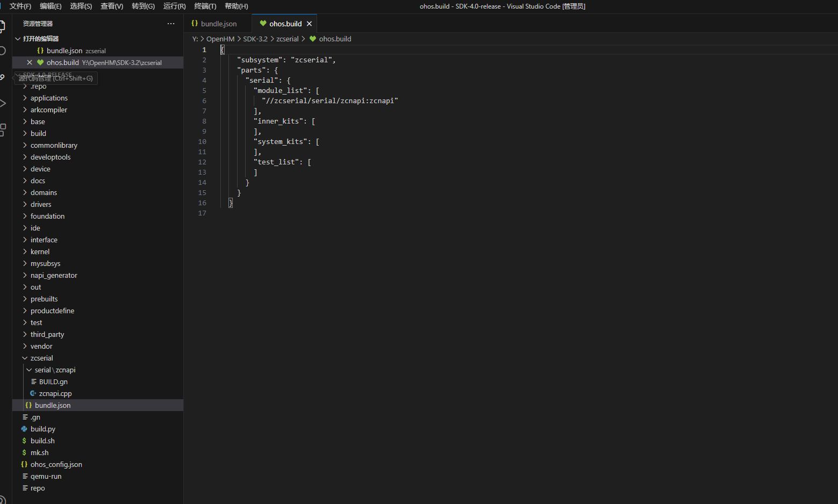Expand the base folder chevron
Image resolution: width=838 pixels, height=504 pixels.
(x=25, y=121)
